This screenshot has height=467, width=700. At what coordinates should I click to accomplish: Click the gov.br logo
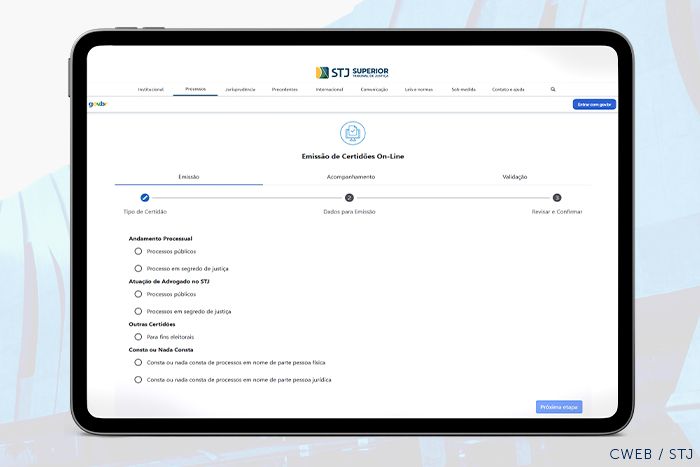[98, 104]
